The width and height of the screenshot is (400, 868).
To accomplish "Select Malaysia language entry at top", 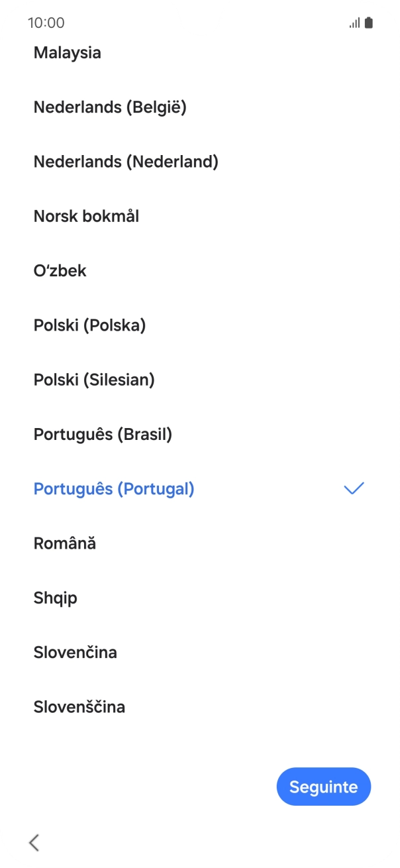I will [68, 53].
